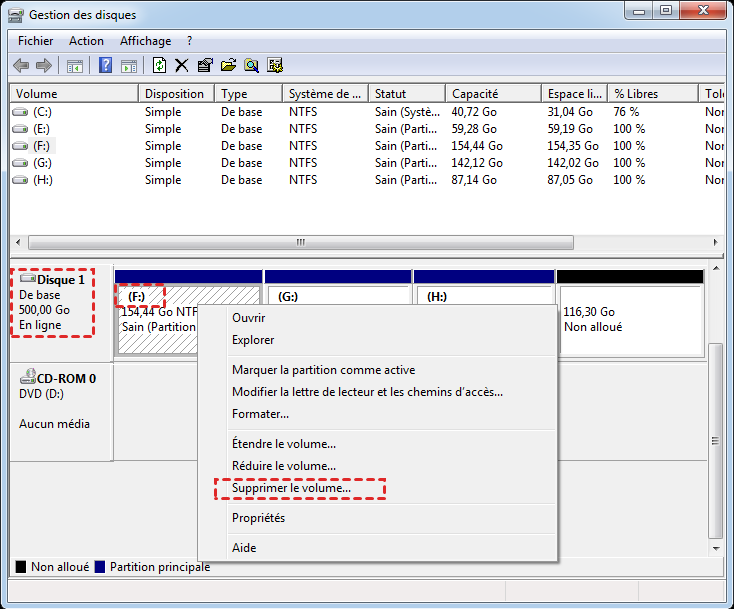Choose Ouvrir in the context menu
Image resolution: width=734 pixels, height=609 pixels.
(378, 318)
